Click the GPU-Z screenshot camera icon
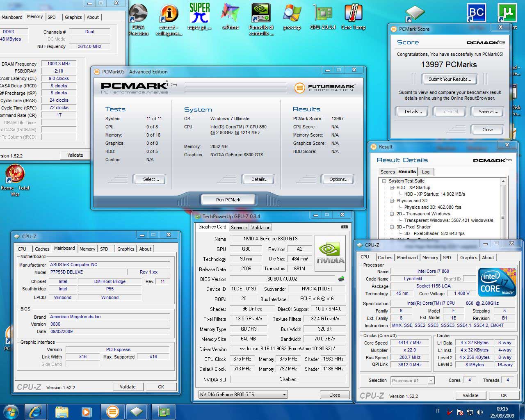The height and width of the screenshot is (420, 525). (x=345, y=226)
